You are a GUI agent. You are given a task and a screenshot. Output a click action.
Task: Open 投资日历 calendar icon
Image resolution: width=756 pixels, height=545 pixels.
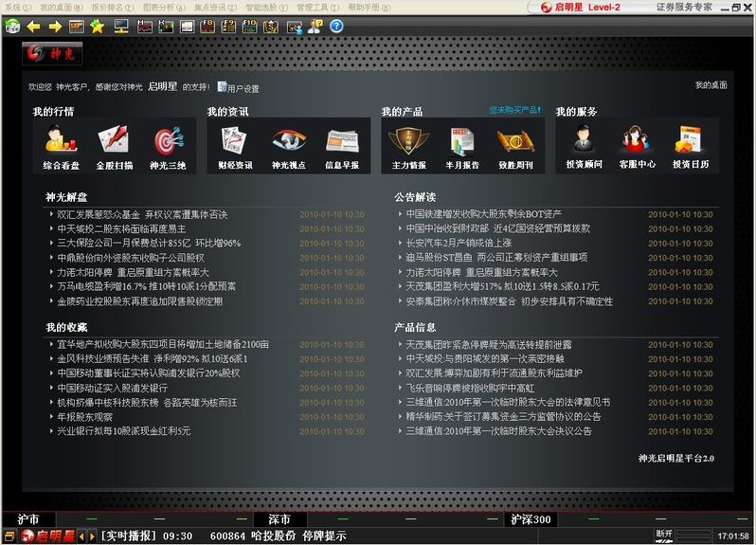point(690,141)
